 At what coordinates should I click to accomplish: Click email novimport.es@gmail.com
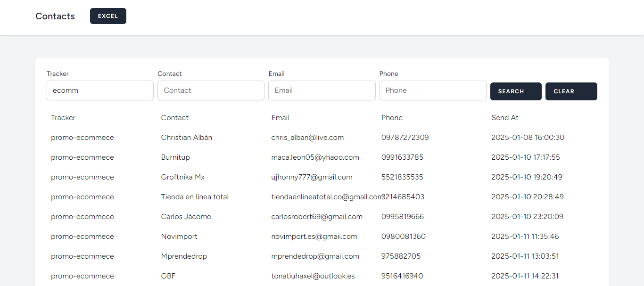pyautogui.click(x=314, y=237)
